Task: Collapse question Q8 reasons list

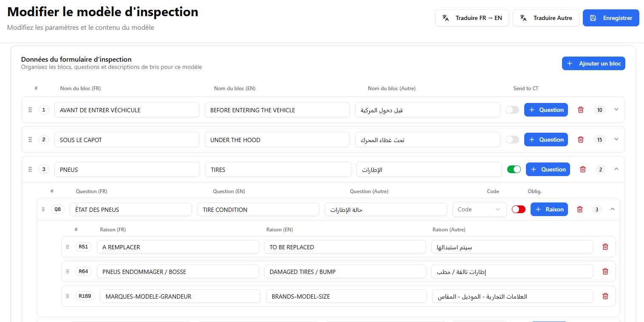Action: pyautogui.click(x=612, y=209)
